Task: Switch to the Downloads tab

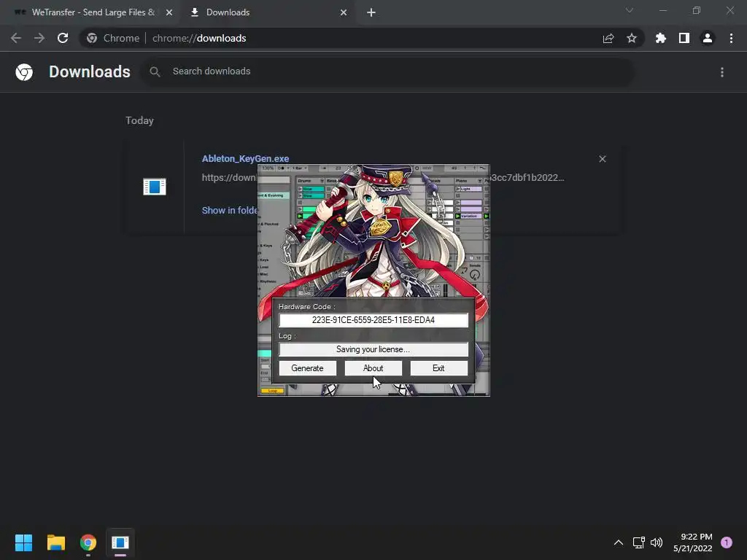Action: (267, 12)
